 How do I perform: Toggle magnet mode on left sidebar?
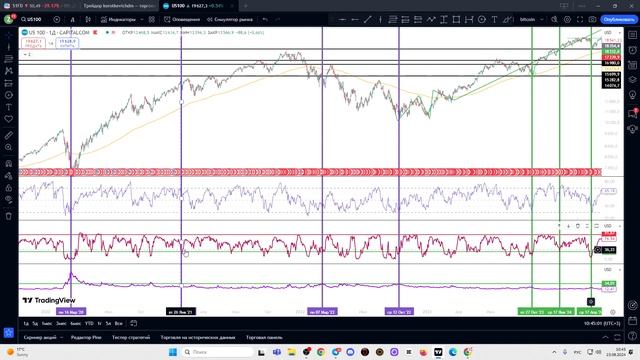(9, 164)
